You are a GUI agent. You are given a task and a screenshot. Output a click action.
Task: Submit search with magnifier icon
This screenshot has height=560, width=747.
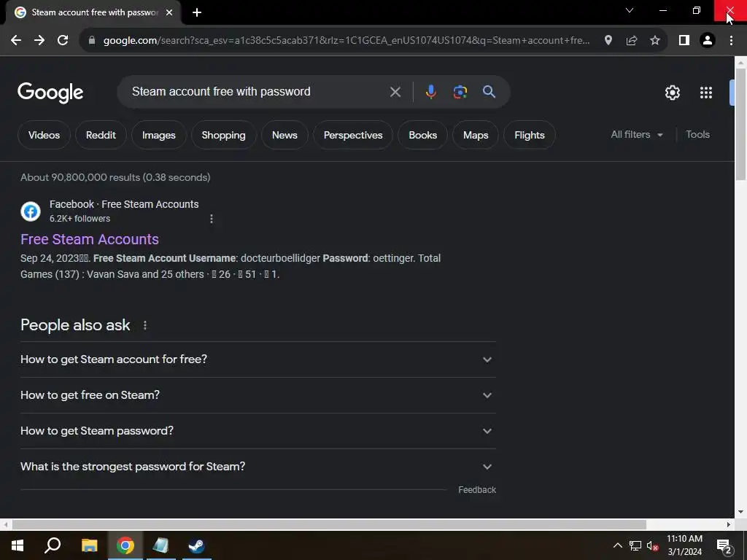pyautogui.click(x=489, y=92)
